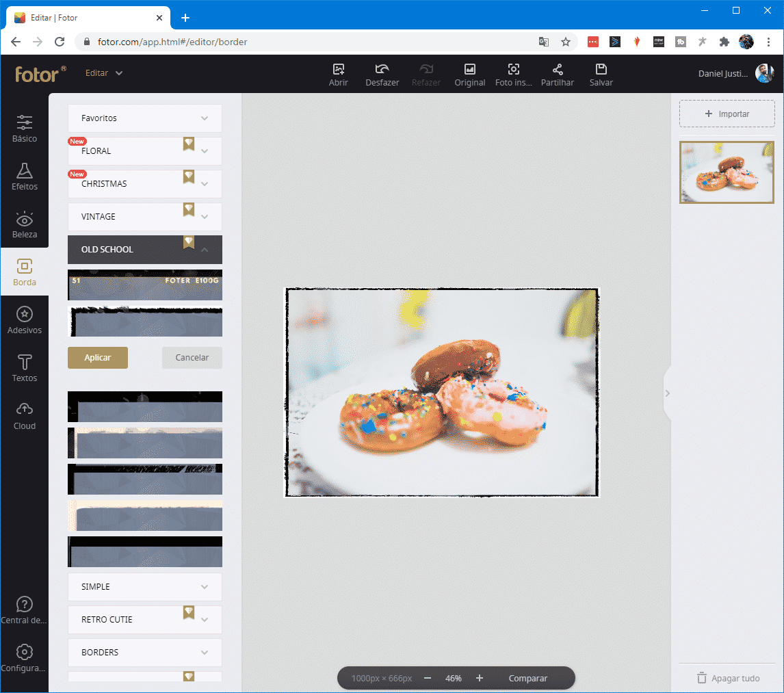Click the Importar button
This screenshot has width=784, height=693.
tap(727, 114)
